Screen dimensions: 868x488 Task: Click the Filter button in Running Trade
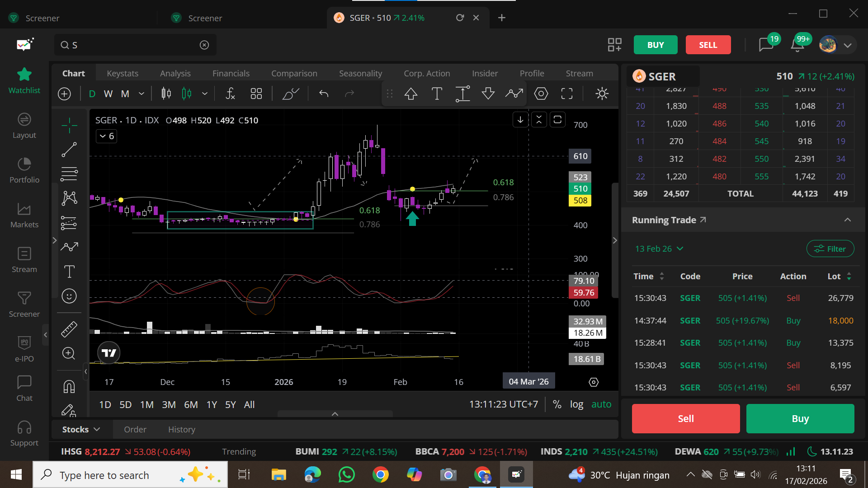[830, 249]
